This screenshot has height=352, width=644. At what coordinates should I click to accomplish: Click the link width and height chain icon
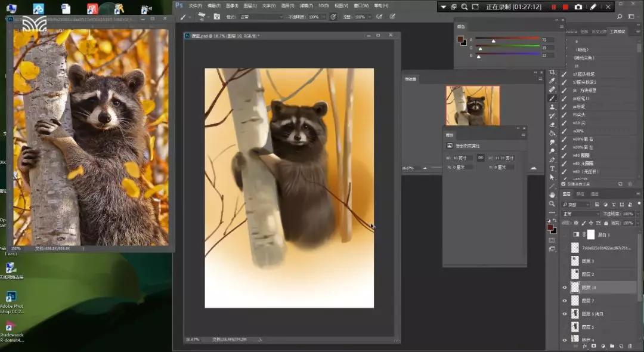[x=480, y=158]
